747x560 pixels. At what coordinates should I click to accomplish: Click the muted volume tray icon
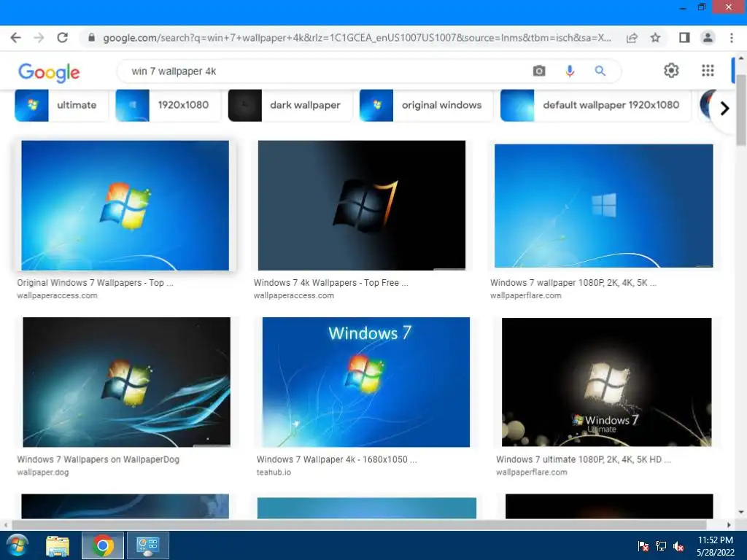pos(679,546)
